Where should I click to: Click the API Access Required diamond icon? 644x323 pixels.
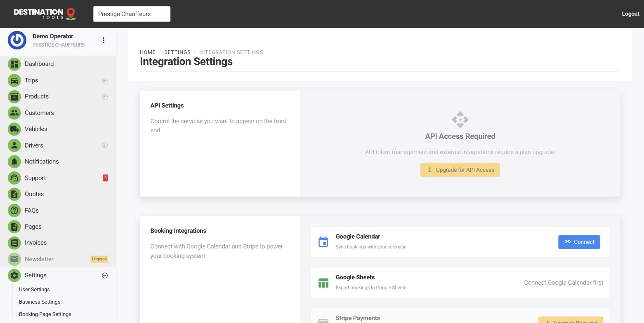(460, 119)
